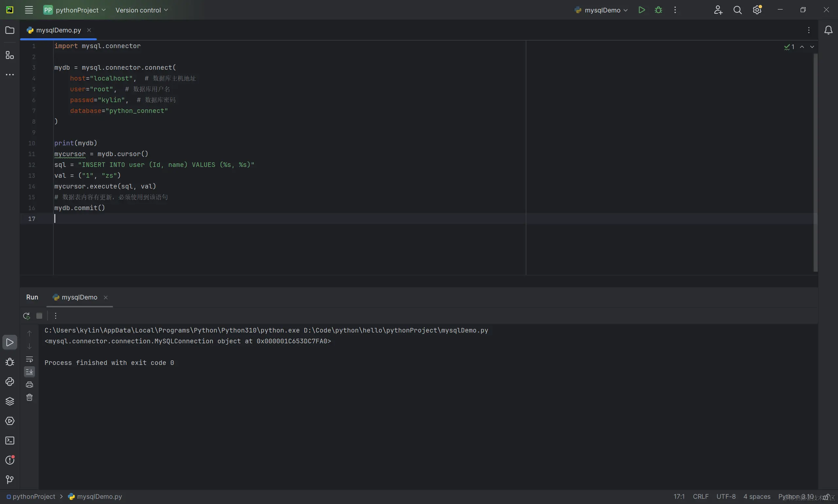Clear the console output with trash icon
838x504 pixels.
tap(29, 397)
